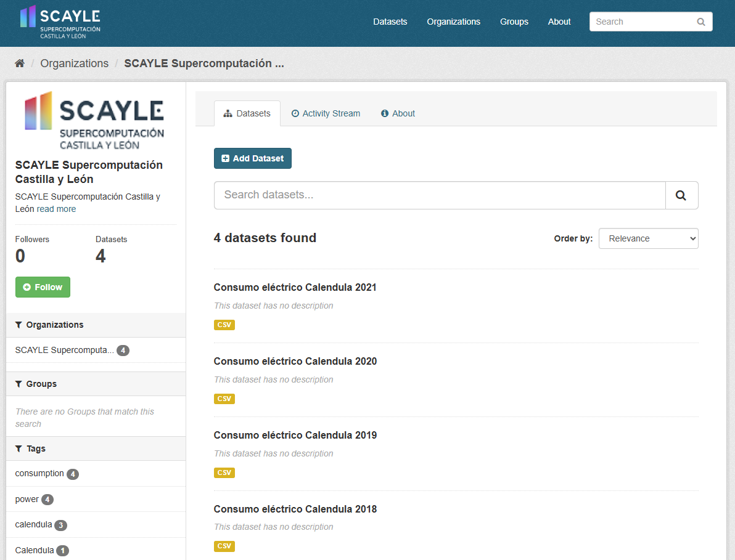
Task: Go to home via the house icon
Action: [x=20, y=63]
